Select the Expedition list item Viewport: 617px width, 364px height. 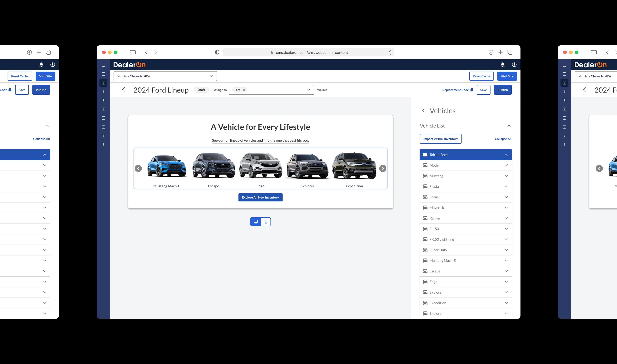(465, 303)
